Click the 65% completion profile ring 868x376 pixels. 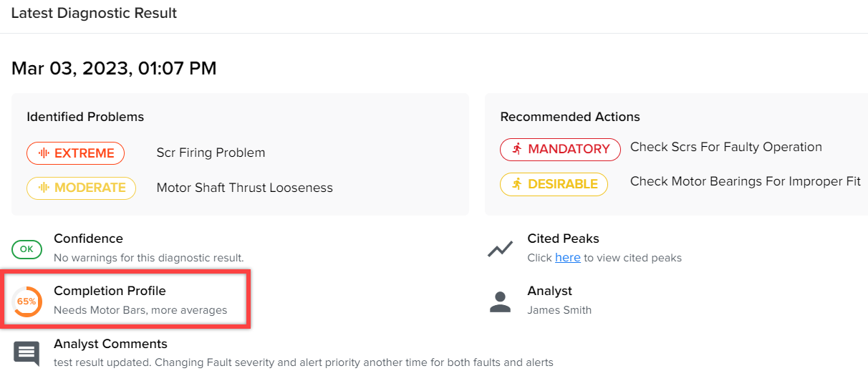tap(26, 301)
